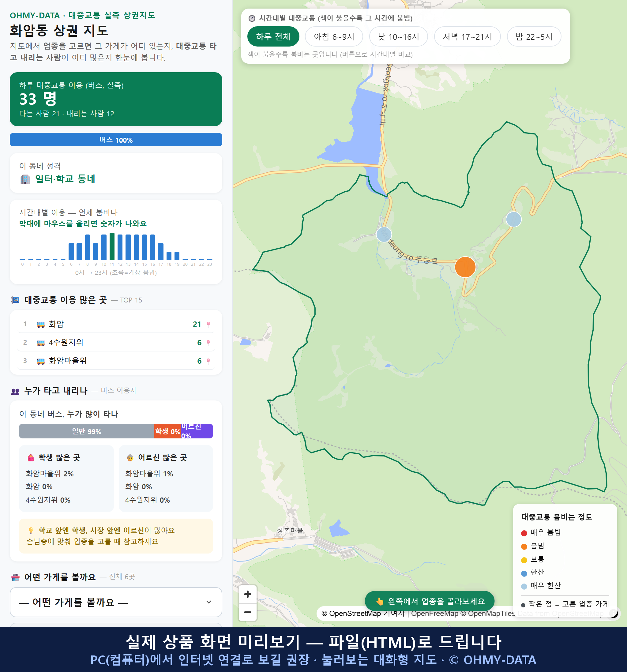Switch to 저녁 17~21시 time filter
Image resolution: width=627 pixels, height=672 pixels.
pos(467,36)
